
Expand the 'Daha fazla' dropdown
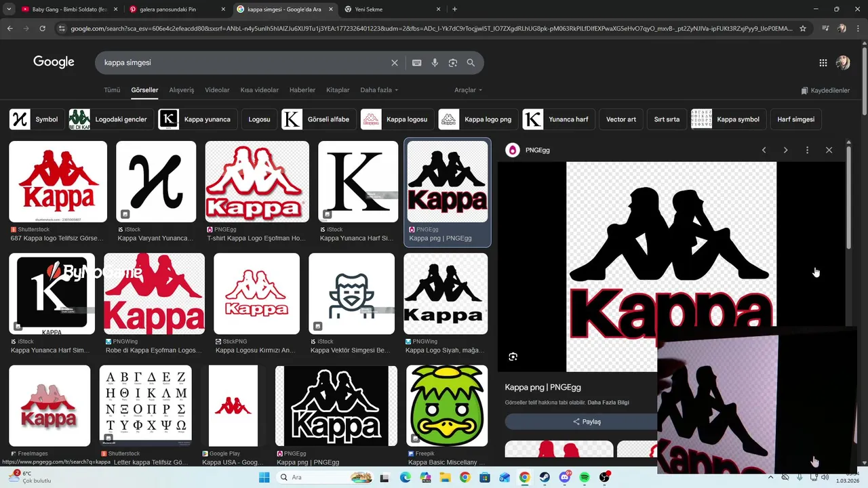point(379,90)
